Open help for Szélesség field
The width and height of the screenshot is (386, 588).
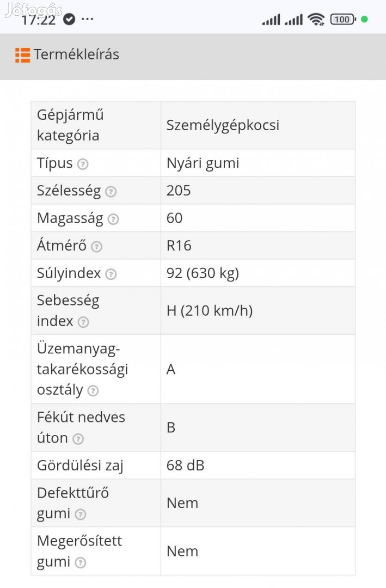pos(112,192)
